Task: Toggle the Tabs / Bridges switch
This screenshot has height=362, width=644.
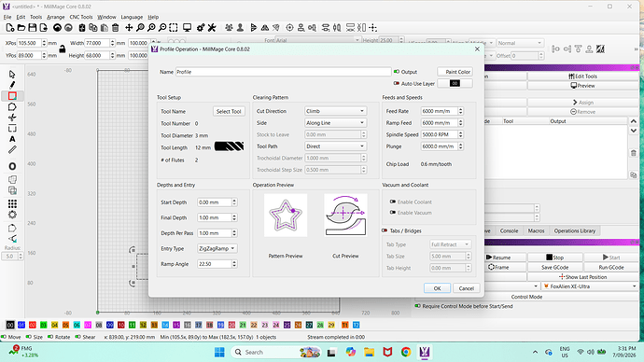Action: coord(385,230)
